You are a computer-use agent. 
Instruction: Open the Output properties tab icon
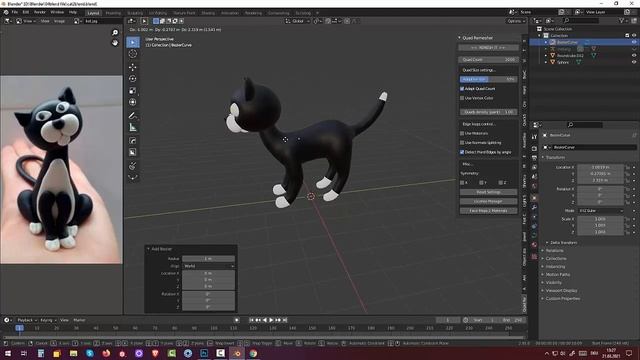coord(534,158)
